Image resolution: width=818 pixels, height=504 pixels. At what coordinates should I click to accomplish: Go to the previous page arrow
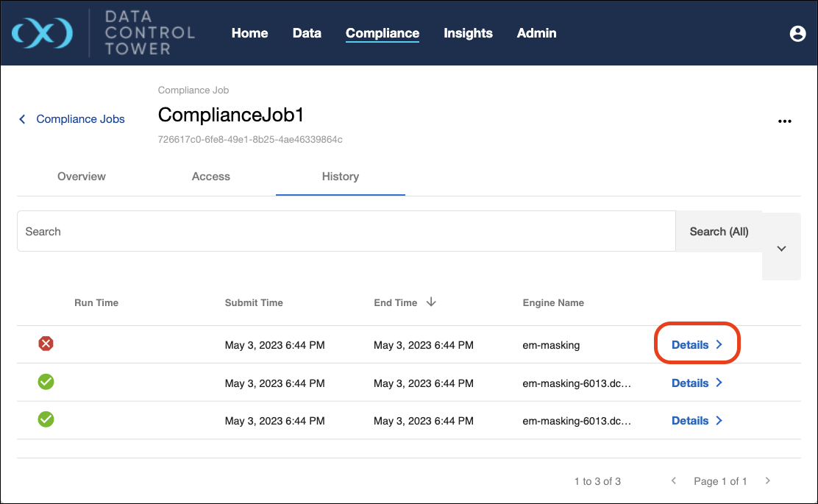[x=674, y=481]
